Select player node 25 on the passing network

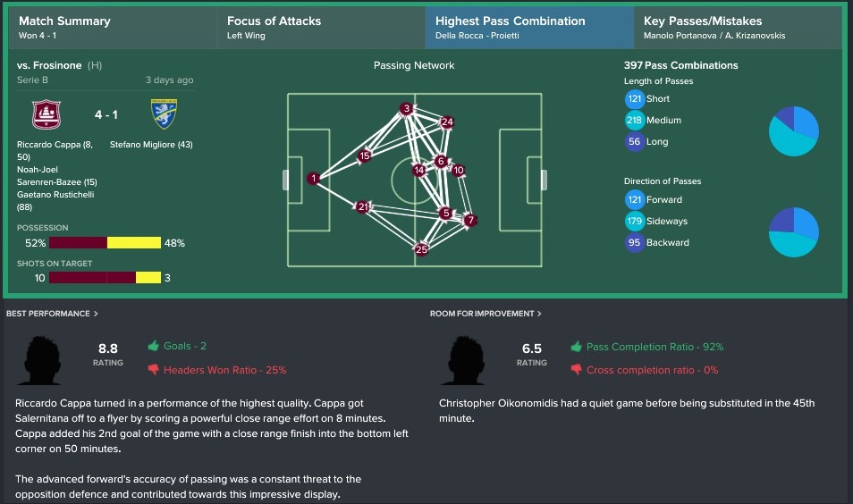[421, 249]
